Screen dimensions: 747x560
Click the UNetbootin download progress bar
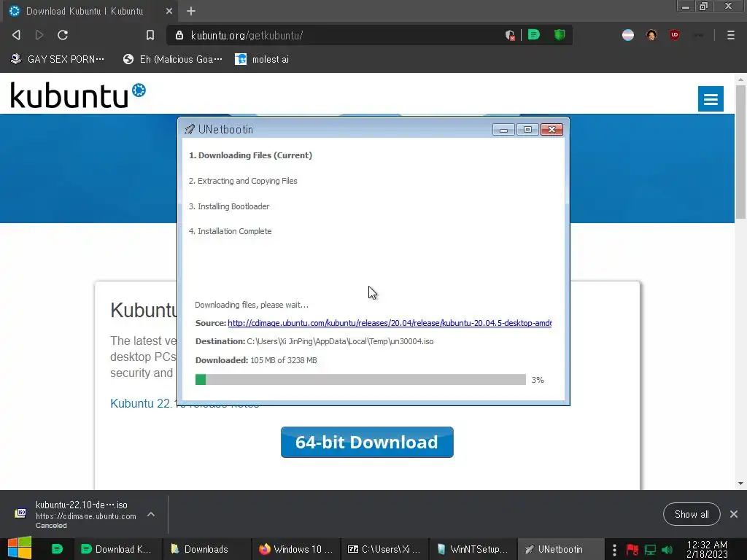tap(360, 379)
